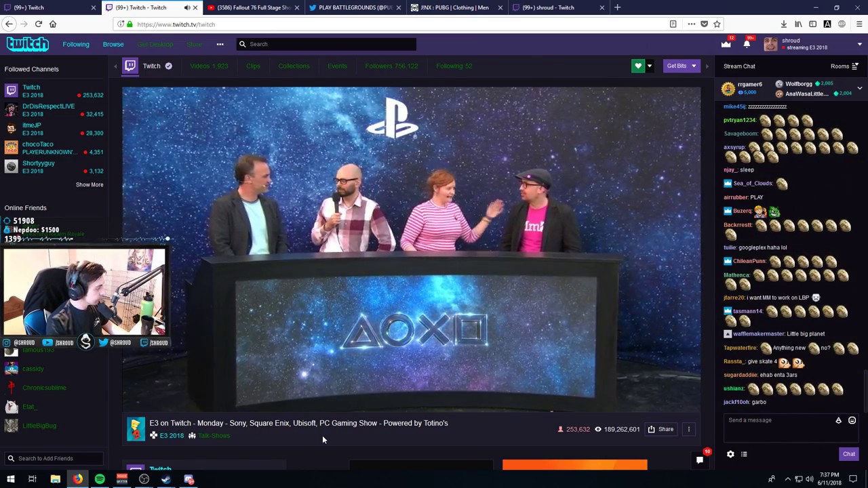
Task: Open a new browser tab
Action: point(617,7)
